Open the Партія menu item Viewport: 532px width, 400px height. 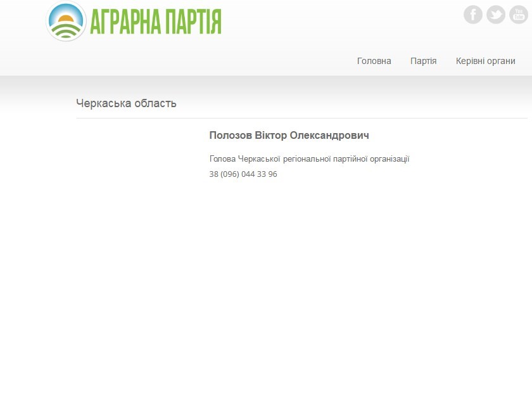[x=423, y=61]
